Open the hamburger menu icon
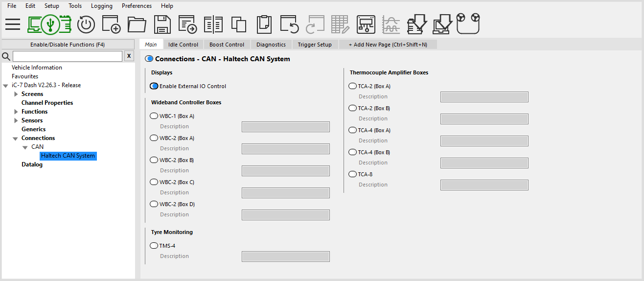 pyautogui.click(x=13, y=24)
